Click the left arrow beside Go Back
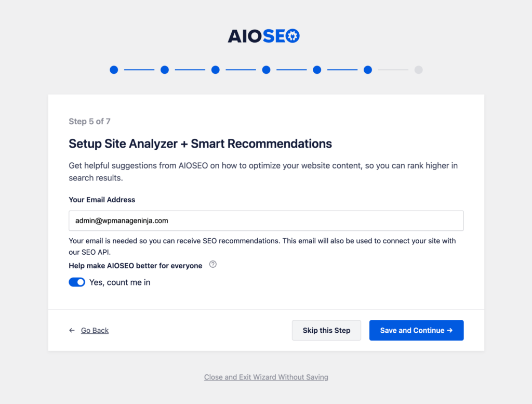Image resolution: width=532 pixels, height=404 pixels. (71, 330)
